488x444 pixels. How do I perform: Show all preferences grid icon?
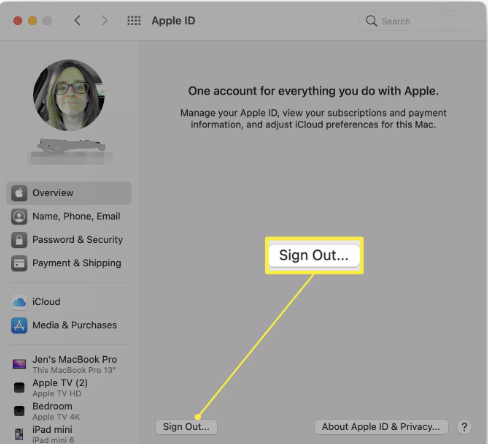tap(134, 21)
